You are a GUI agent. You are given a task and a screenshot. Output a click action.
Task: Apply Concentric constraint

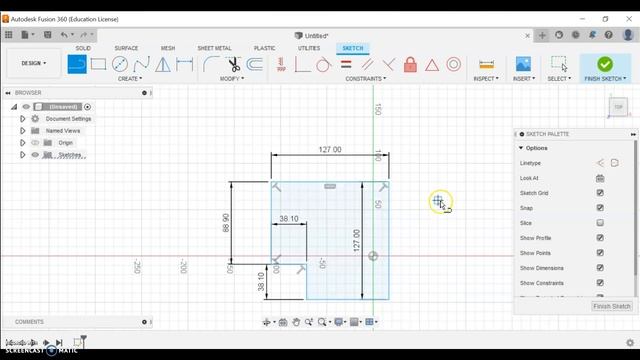(453, 64)
